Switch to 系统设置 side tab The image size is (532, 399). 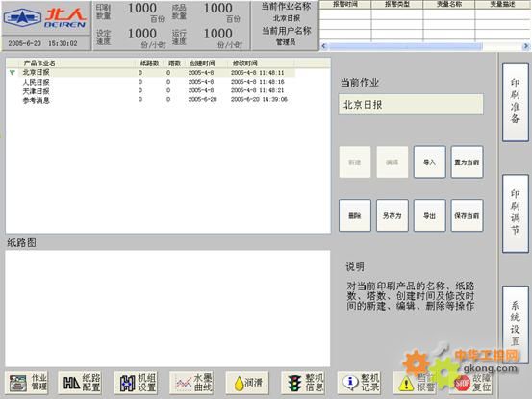point(516,324)
